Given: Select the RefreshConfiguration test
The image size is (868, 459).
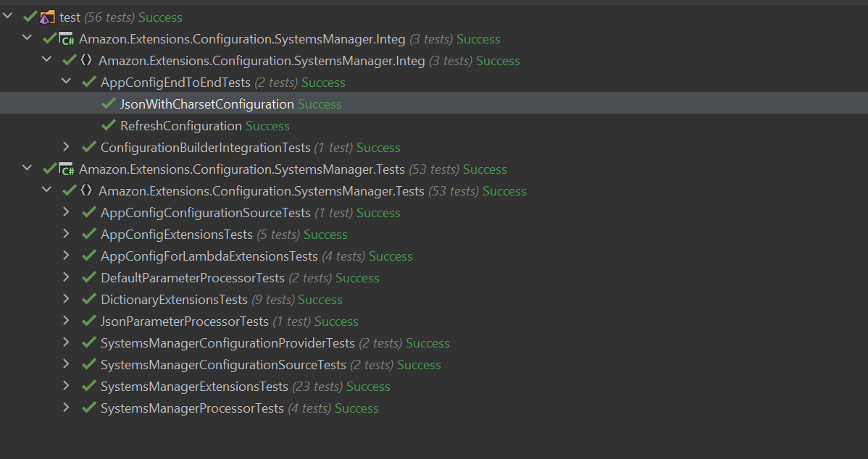Looking at the screenshot, I should point(180,126).
